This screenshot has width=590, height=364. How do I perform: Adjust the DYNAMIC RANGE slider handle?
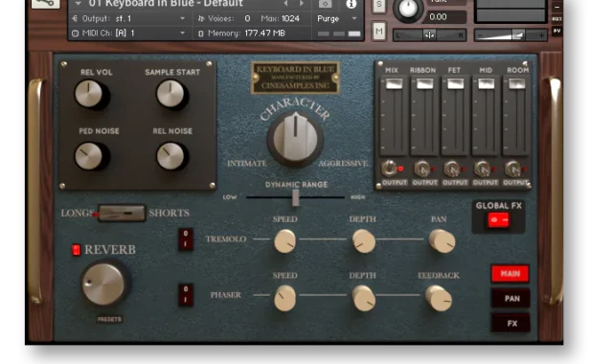coord(296,197)
